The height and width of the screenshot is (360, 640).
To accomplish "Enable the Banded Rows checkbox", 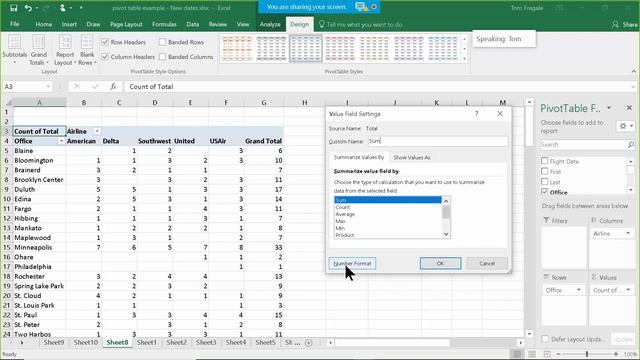I will [162, 42].
